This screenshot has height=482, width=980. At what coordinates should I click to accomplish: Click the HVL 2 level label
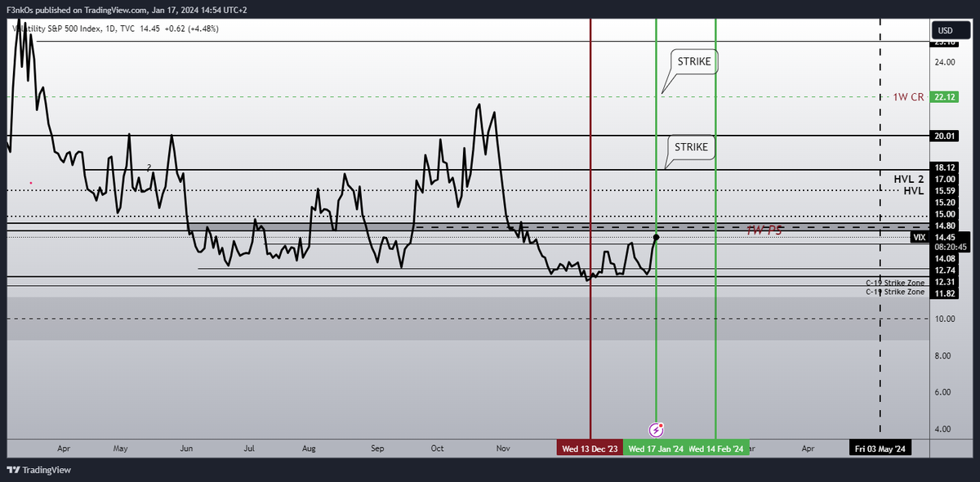point(909,179)
